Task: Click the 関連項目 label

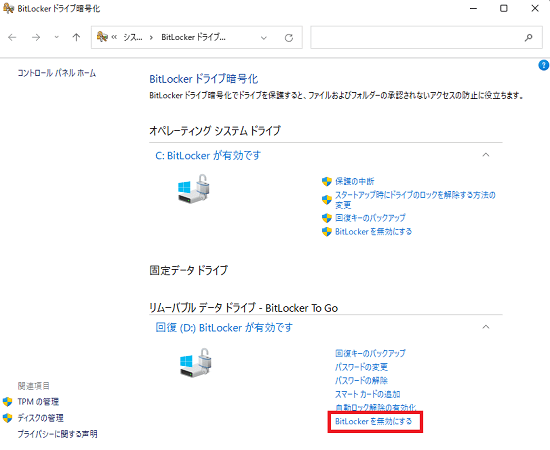Action: click(34, 386)
